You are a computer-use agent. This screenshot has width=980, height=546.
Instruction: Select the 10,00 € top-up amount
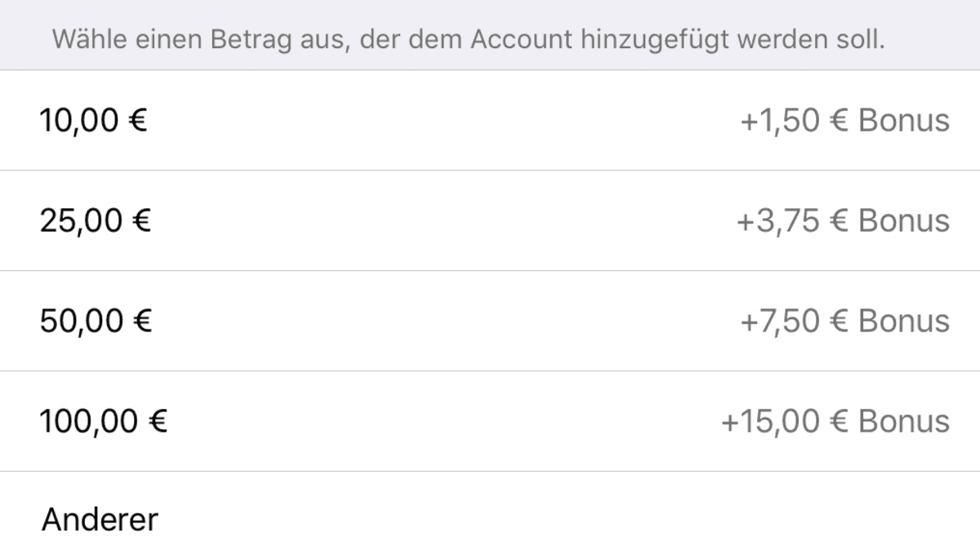click(93, 121)
